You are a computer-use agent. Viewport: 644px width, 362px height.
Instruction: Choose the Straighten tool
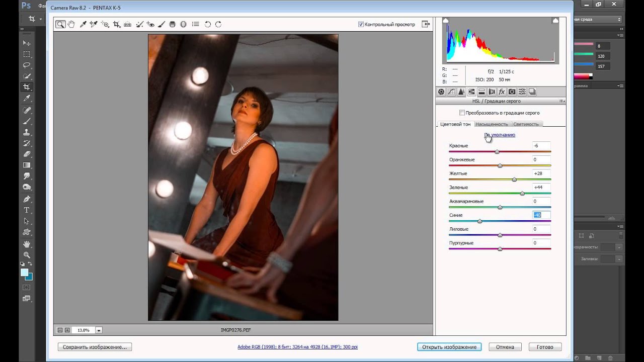tap(127, 24)
